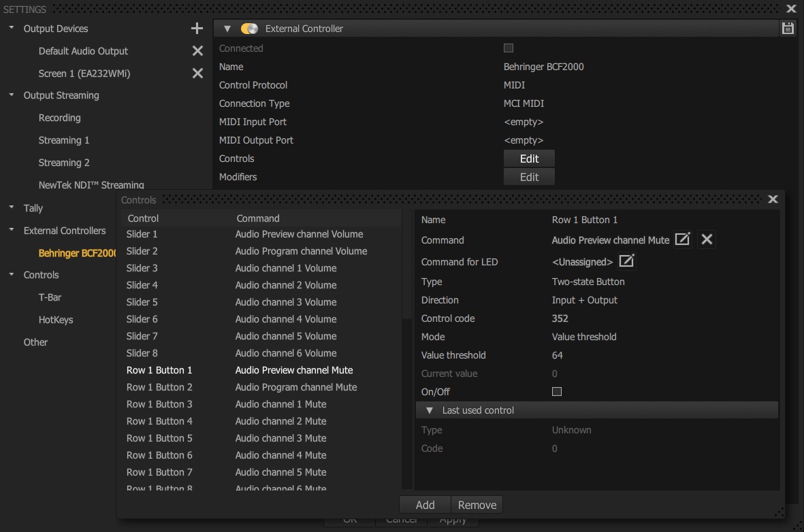Save External Controller preset icon
Screen dimensions: 804x532
click(x=788, y=28)
